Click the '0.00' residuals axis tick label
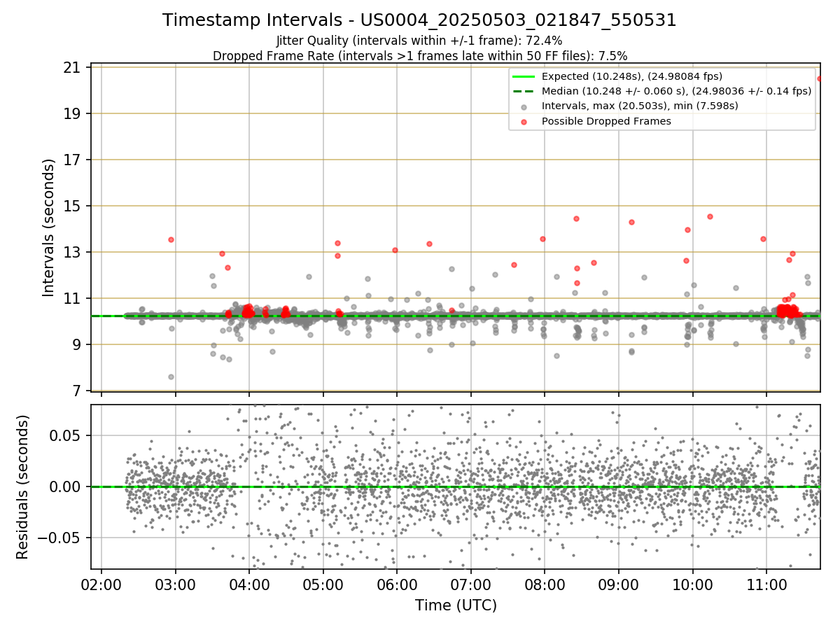 tap(66, 486)
